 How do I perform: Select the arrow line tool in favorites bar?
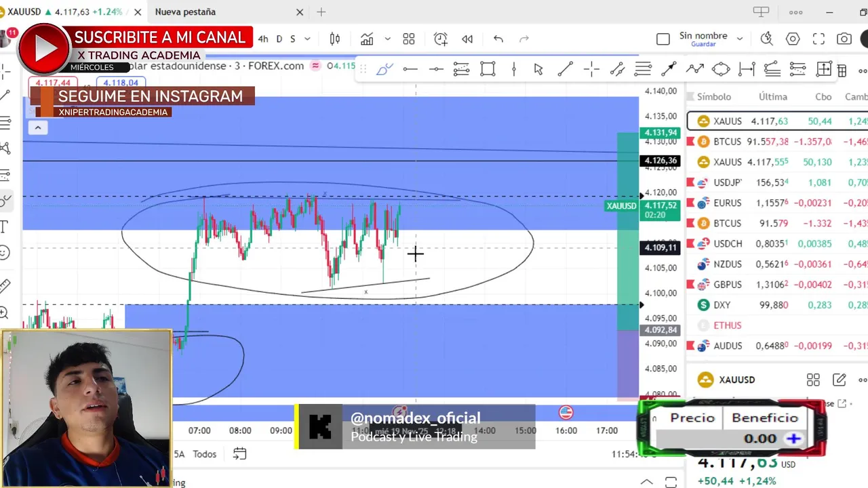tap(669, 69)
